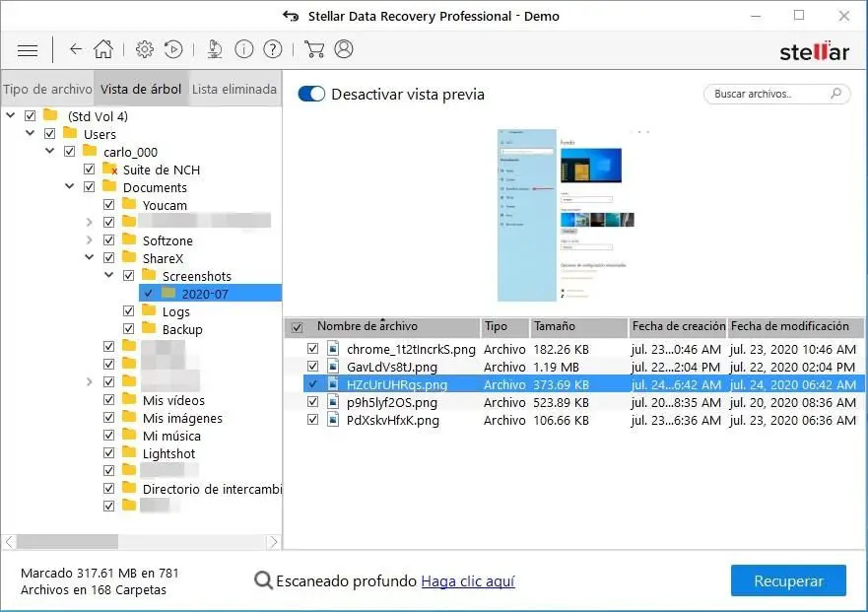Switch to Lista eliminada tab
The height and width of the screenshot is (612, 868).
pos(234,89)
